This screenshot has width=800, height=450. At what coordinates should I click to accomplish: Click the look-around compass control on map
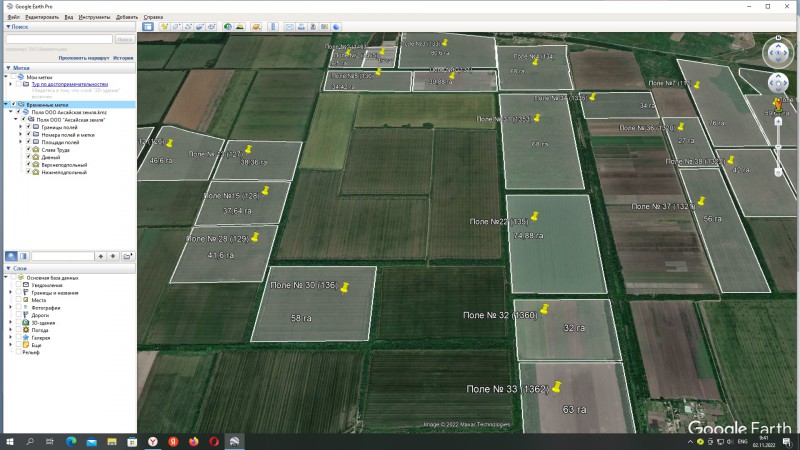click(x=778, y=52)
